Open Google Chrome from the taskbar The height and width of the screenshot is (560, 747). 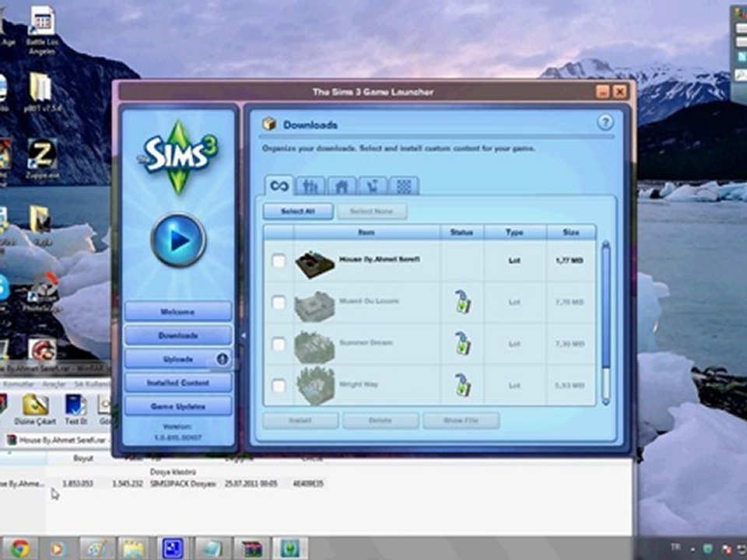(19, 549)
